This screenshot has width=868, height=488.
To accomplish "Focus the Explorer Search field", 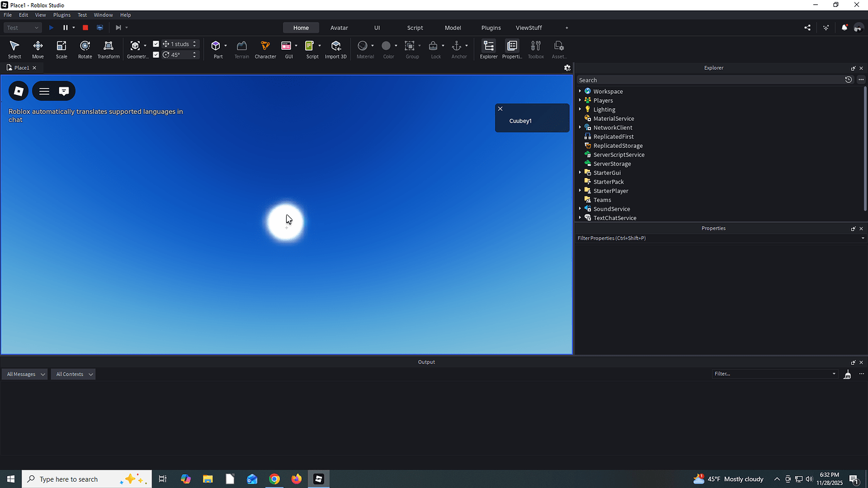I will [x=709, y=80].
